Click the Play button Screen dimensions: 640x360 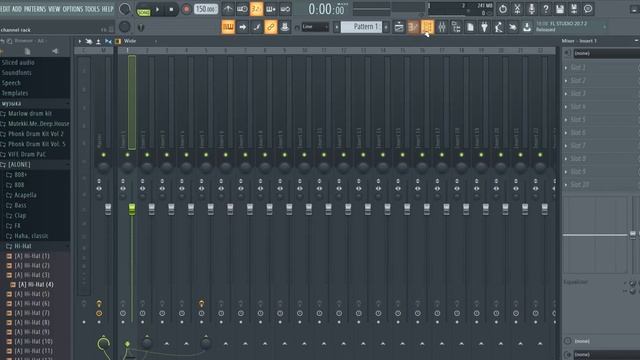158,9
